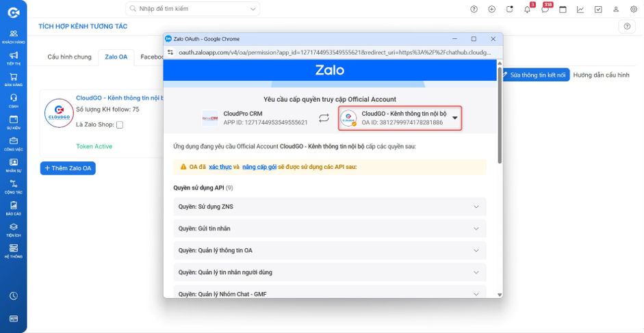Open the Báo cáo sidebar module
The image size is (644, 333).
(x=14, y=208)
